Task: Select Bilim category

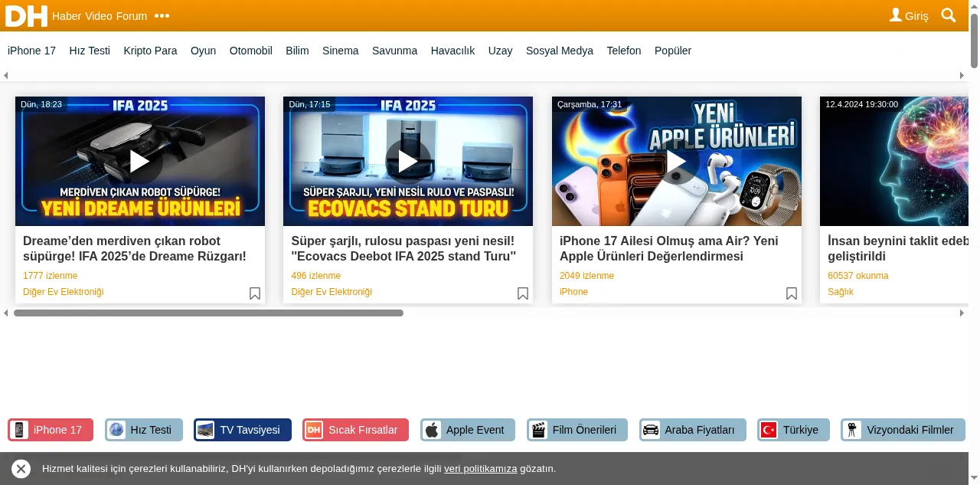Action: pyautogui.click(x=297, y=51)
